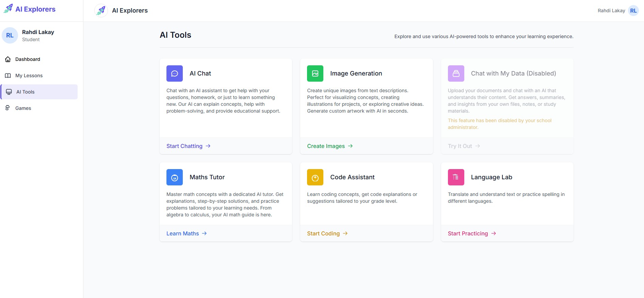This screenshot has width=644, height=298.
Task: Click the pink Language Lab icon
Action: [x=456, y=177]
